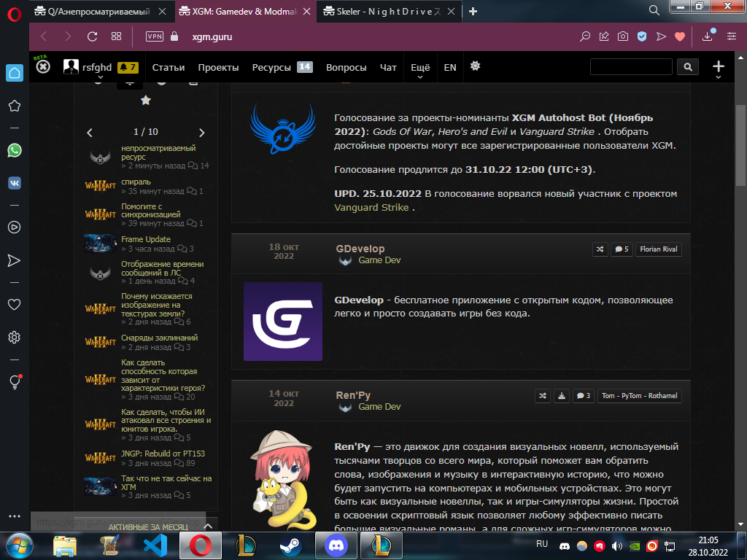Toggle the VPN badge in address bar
Viewport: 747px width, 560px height.
[x=155, y=36]
